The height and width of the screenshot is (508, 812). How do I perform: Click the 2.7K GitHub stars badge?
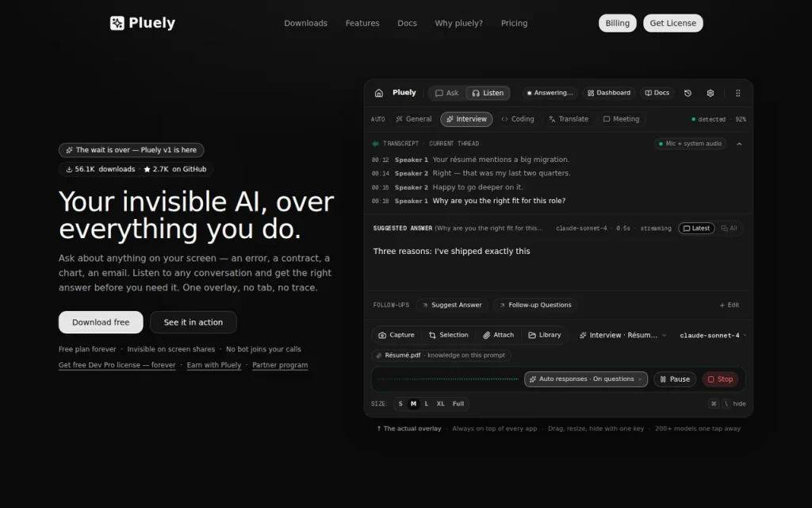pos(175,169)
